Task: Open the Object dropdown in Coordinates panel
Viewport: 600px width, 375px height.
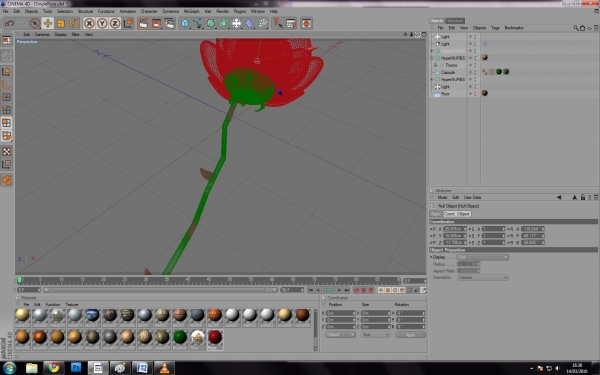Action: point(341,334)
